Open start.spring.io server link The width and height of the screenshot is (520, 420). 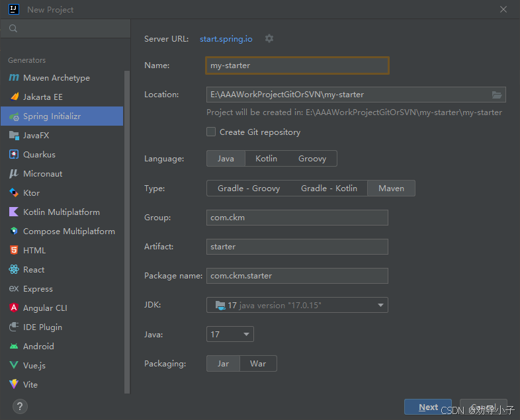(x=226, y=39)
